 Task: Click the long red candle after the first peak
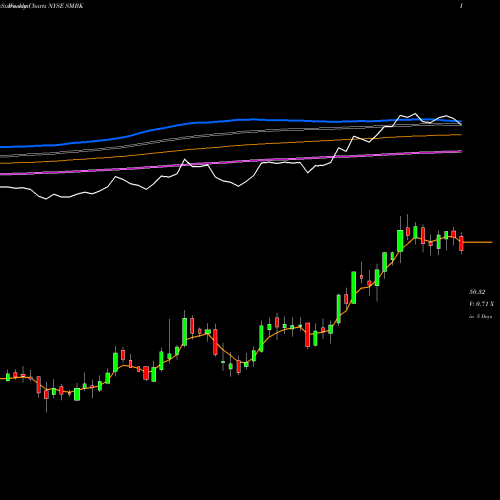click(215, 342)
